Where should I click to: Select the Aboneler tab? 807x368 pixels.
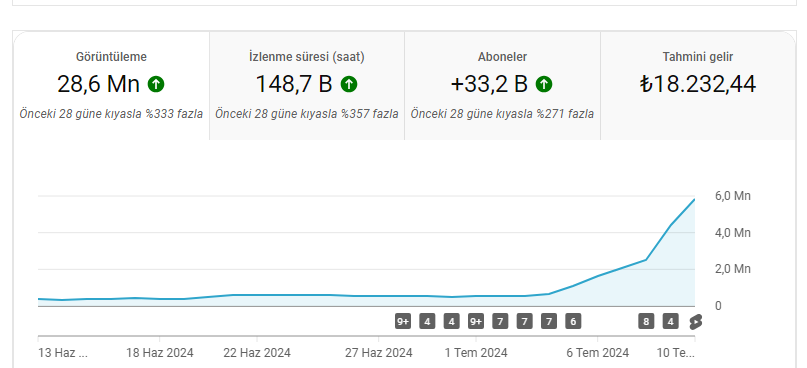pos(502,85)
